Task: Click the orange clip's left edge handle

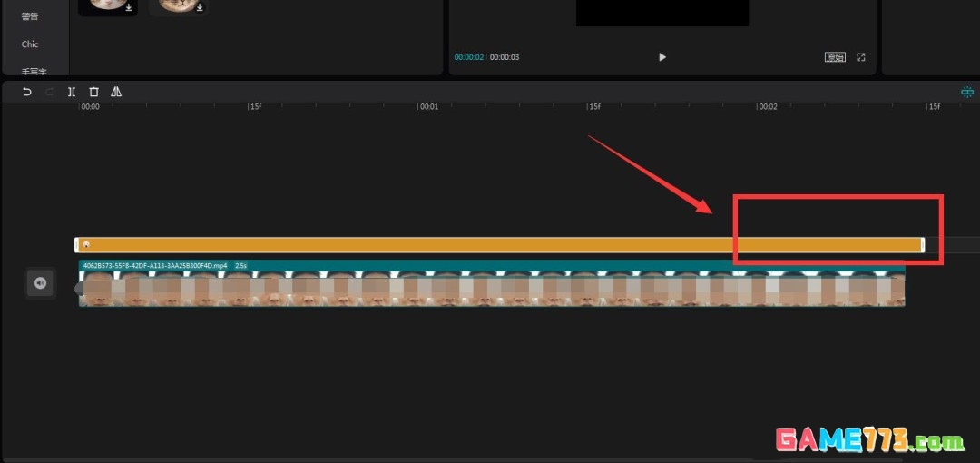Action: pos(76,245)
